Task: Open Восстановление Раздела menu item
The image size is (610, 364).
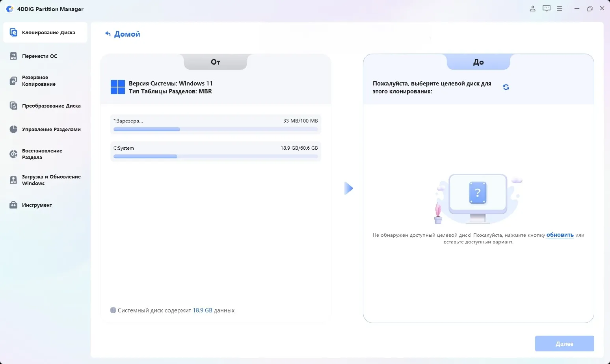Action: [45, 154]
